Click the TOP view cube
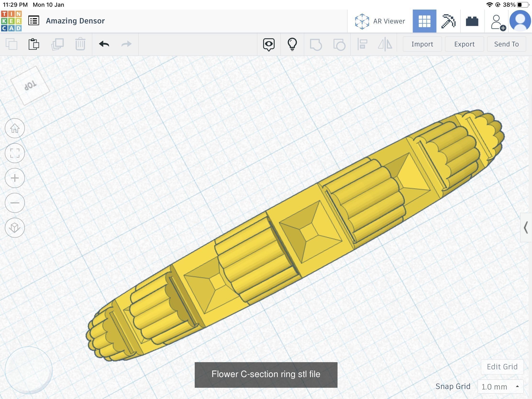The width and height of the screenshot is (532, 399). pos(30,85)
